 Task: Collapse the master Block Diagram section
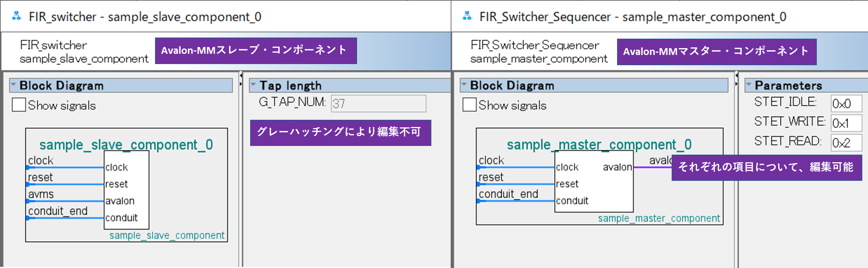pos(464,85)
